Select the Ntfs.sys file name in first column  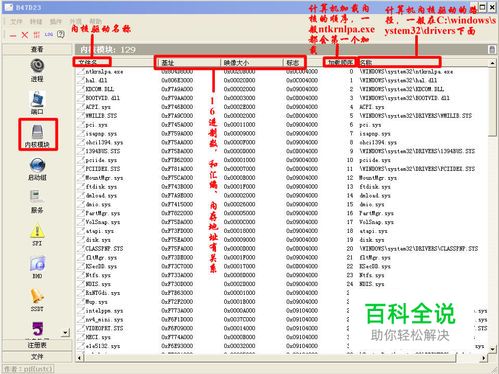(x=98, y=275)
